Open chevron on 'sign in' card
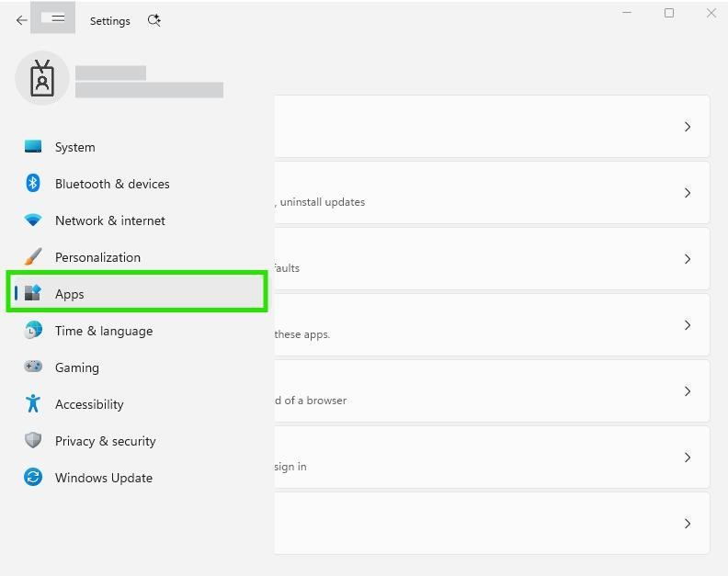 click(x=688, y=457)
